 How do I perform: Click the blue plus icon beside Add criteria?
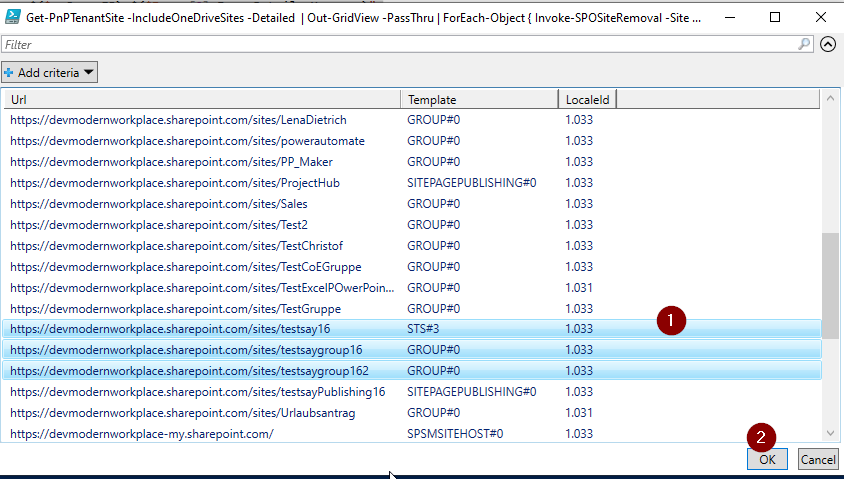tap(9, 72)
